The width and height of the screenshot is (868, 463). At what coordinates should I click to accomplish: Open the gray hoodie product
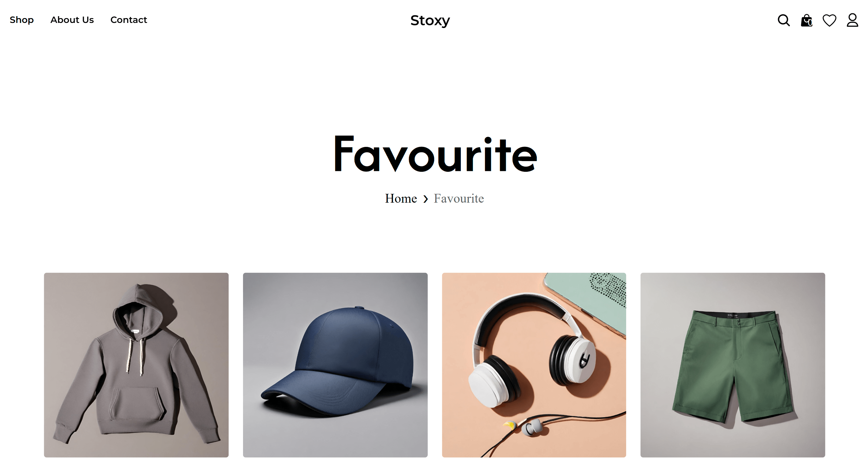136,365
